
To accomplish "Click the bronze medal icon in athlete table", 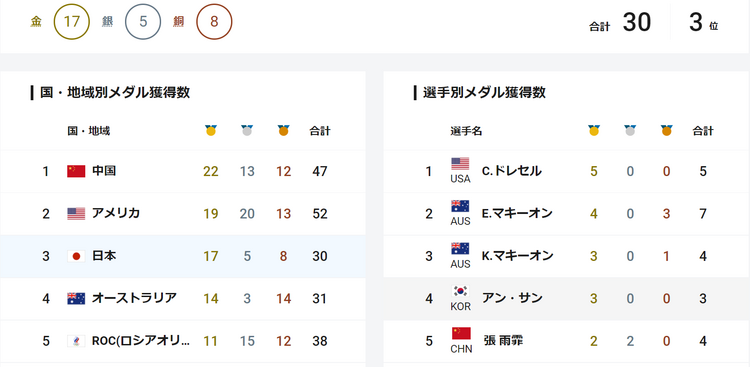I will tap(667, 131).
